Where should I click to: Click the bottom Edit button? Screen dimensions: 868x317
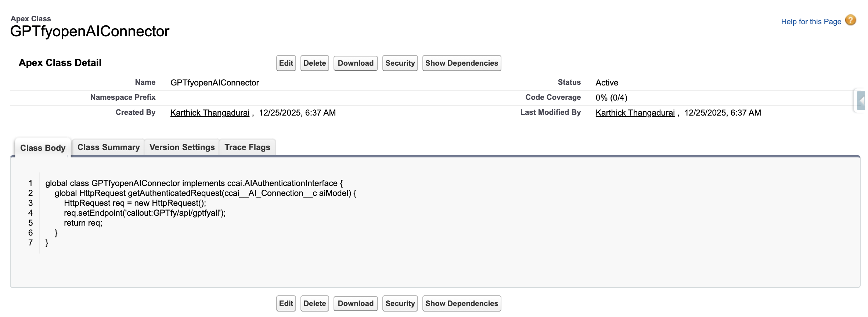click(286, 303)
